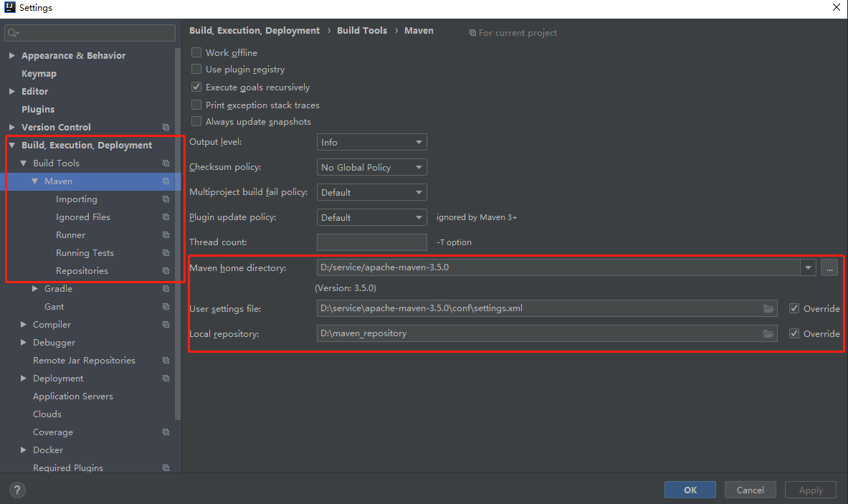This screenshot has width=848, height=504.
Task: Toggle Override for Local repository
Action: (x=794, y=333)
